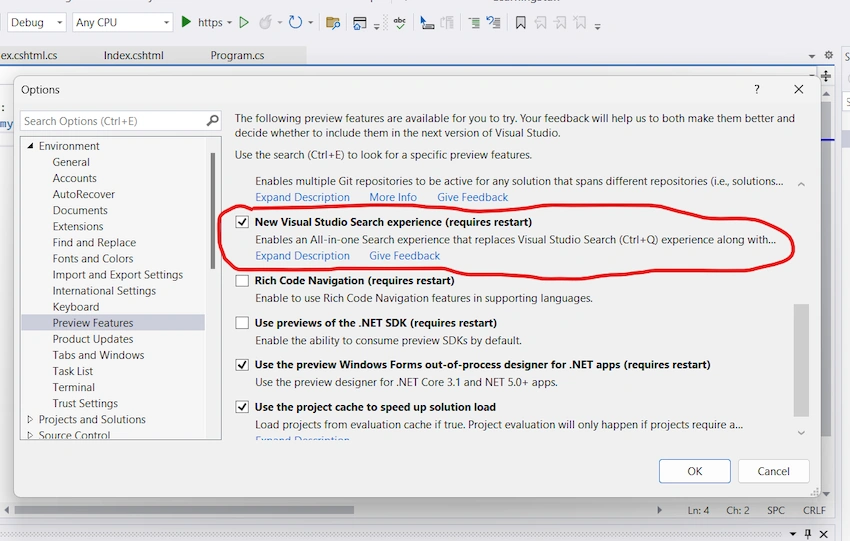Toggle the bookmark icon in toolbar
The height and width of the screenshot is (541, 850).
tap(520, 23)
